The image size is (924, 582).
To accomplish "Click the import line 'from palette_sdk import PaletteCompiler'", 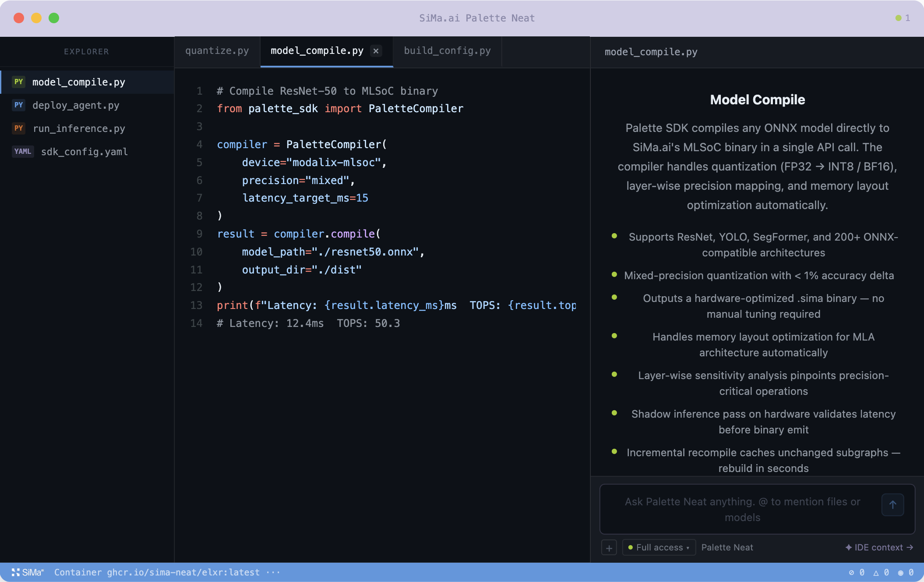I will tap(340, 109).
